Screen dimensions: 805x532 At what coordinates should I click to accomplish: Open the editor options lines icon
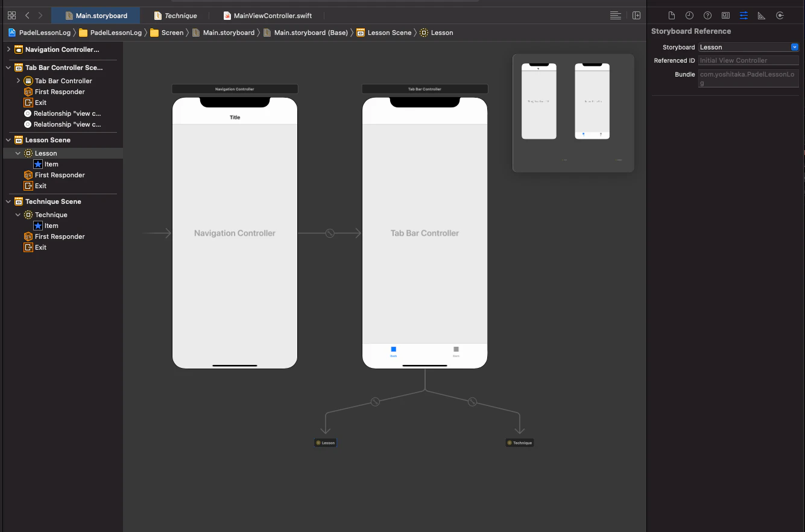(615, 15)
